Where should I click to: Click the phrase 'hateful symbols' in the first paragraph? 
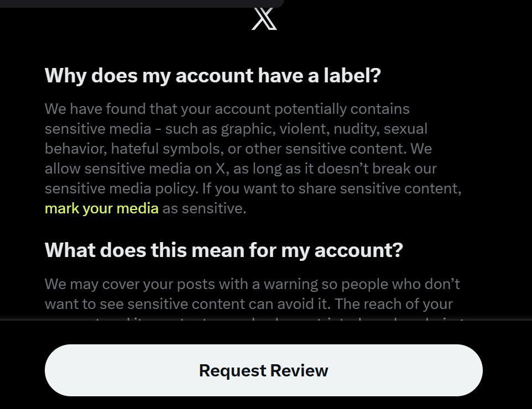tap(167, 149)
